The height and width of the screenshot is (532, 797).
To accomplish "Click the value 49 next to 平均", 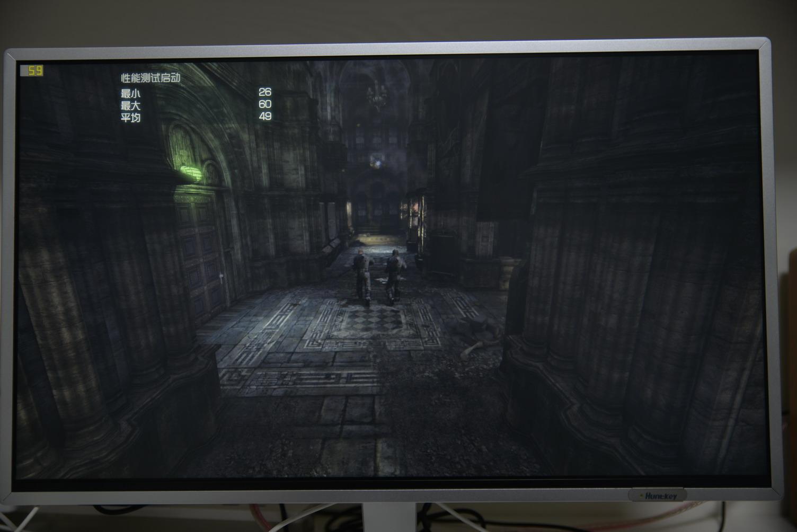I will coord(265,118).
